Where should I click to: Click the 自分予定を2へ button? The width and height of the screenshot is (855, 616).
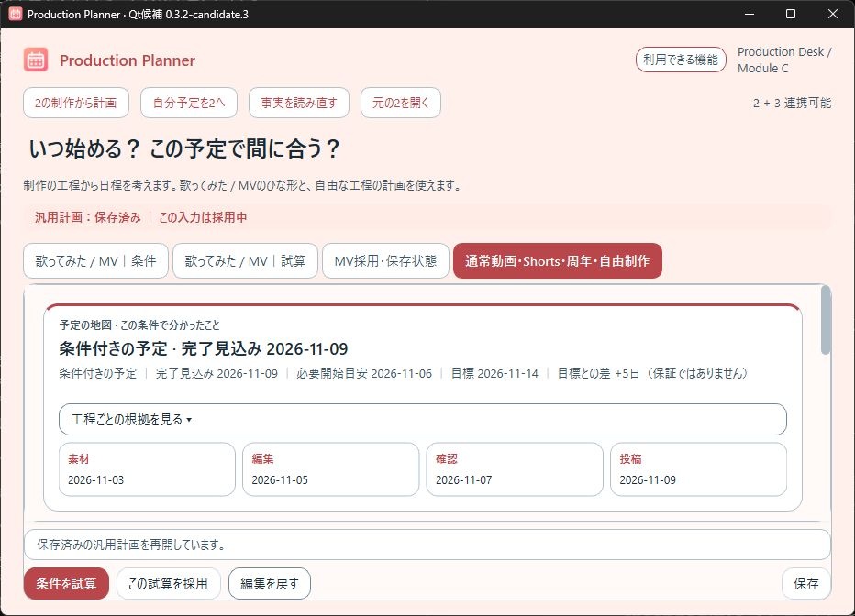point(189,103)
